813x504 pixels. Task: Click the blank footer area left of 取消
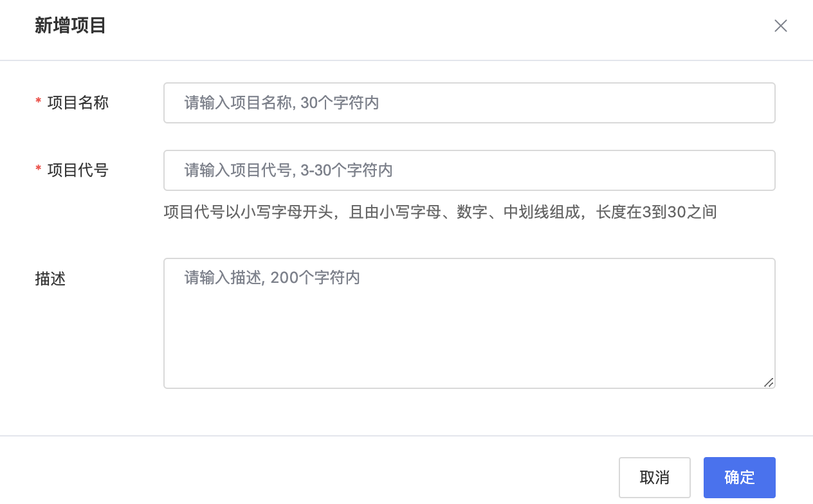[x=309, y=478]
